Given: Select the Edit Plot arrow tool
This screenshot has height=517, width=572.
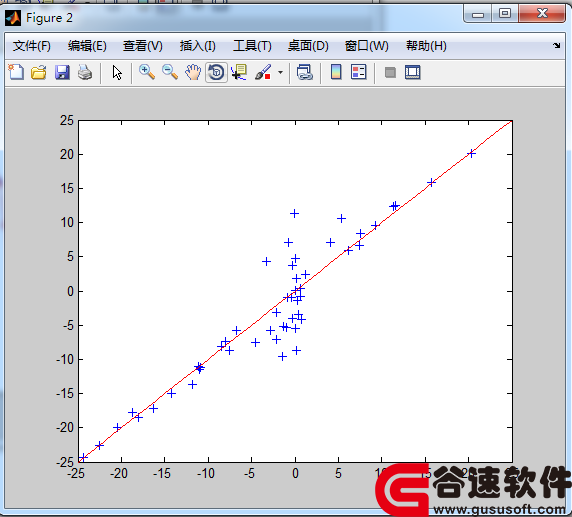Looking at the screenshot, I should [x=117, y=72].
